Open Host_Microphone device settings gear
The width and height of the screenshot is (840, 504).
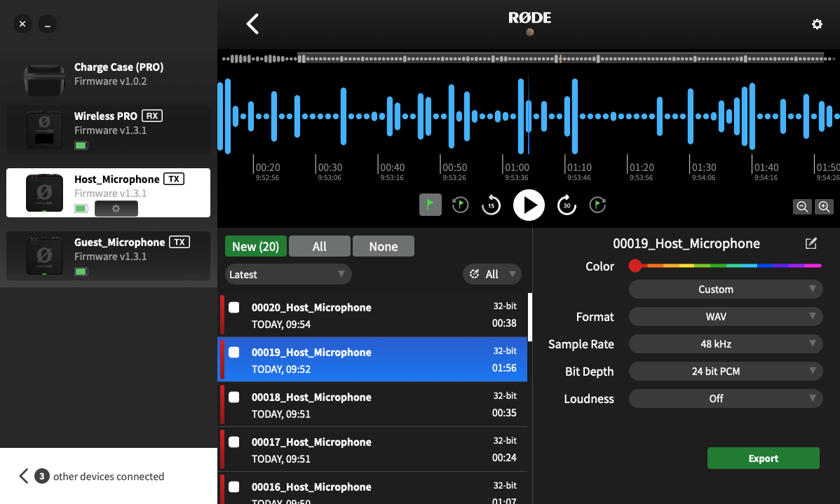116,208
